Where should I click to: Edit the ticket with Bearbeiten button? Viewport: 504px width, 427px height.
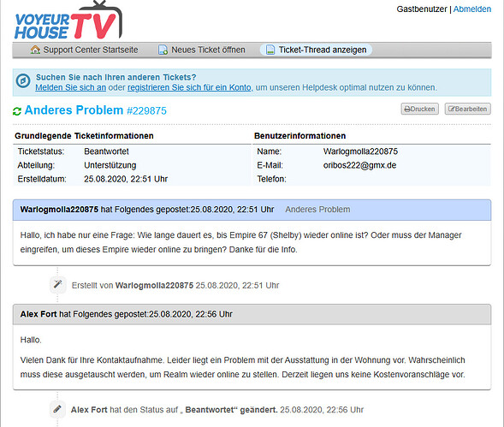click(x=468, y=109)
